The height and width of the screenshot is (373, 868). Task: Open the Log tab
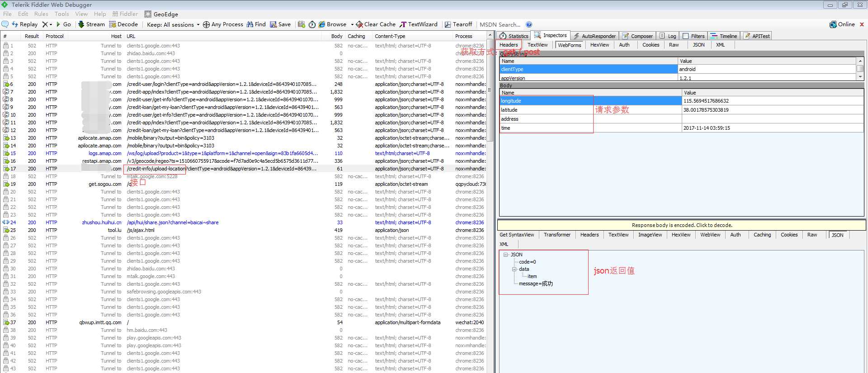(x=668, y=36)
